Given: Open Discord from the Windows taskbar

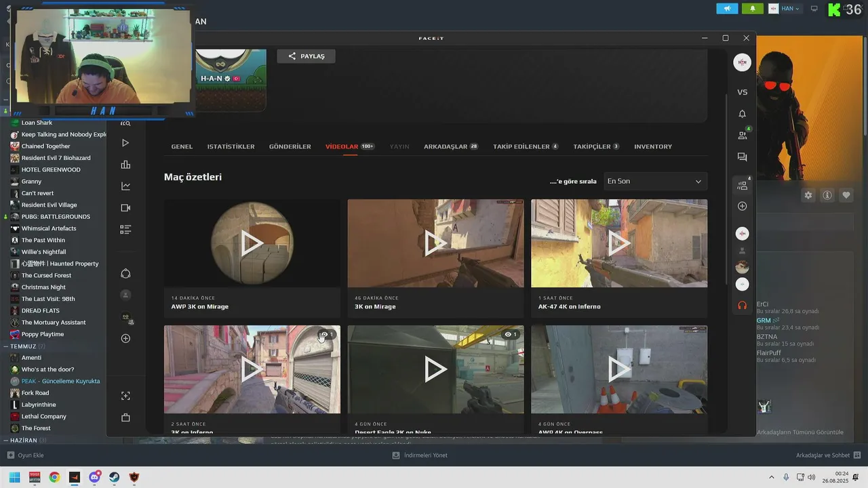Looking at the screenshot, I should (x=95, y=477).
